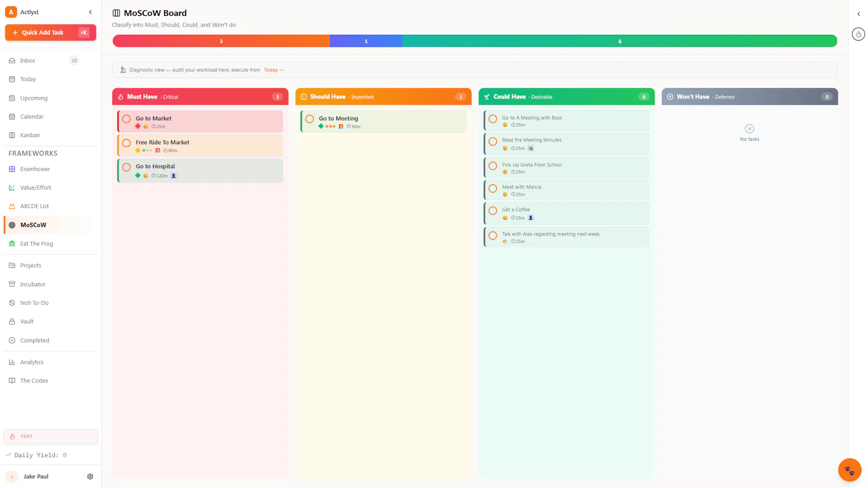
Task: Complete the Get a Coffee circle
Action: [x=493, y=210]
